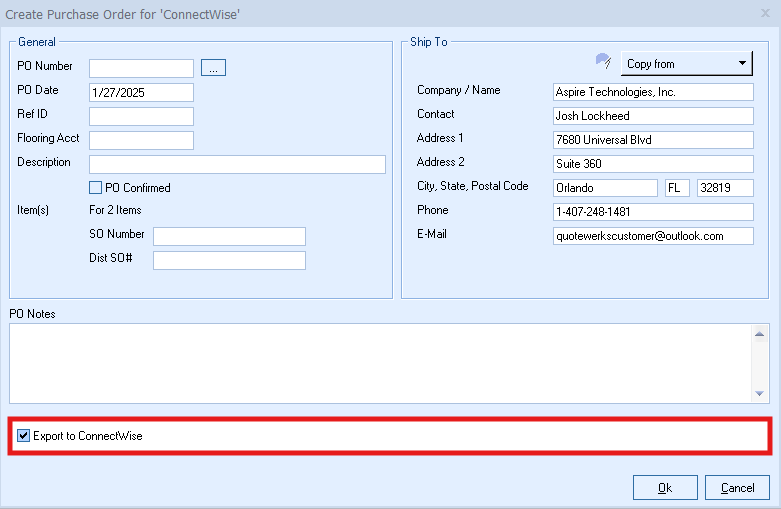This screenshot has width=781, height=509.
Task: Expand the Copy from dropdown
Action: (x=686, y=64)
